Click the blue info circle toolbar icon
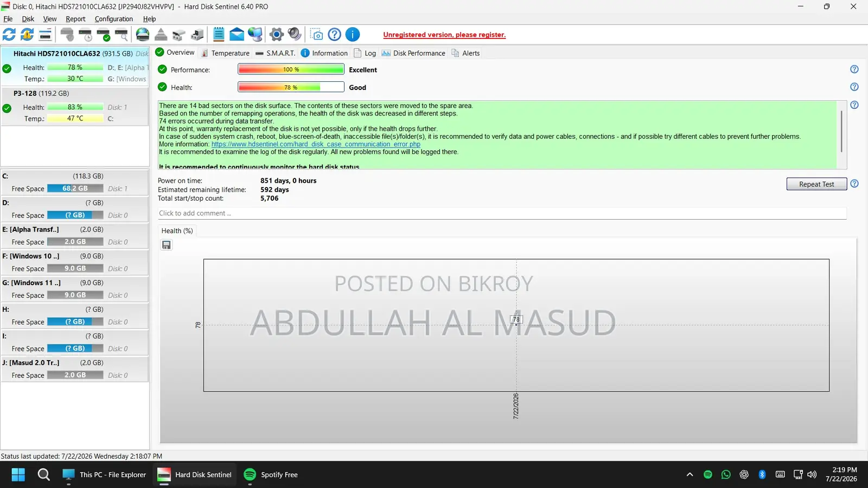This screenshot has width=868, height=488. point(353,35)
